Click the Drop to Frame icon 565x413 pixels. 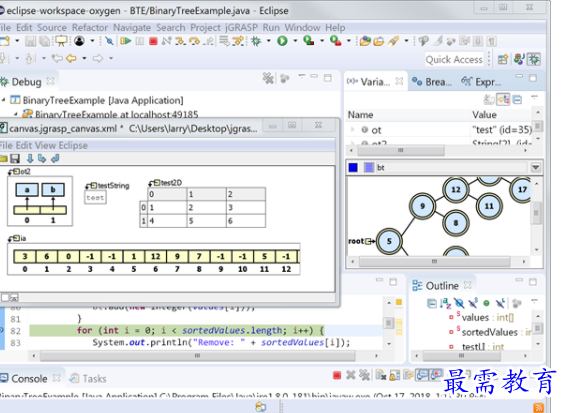point(224,41)
